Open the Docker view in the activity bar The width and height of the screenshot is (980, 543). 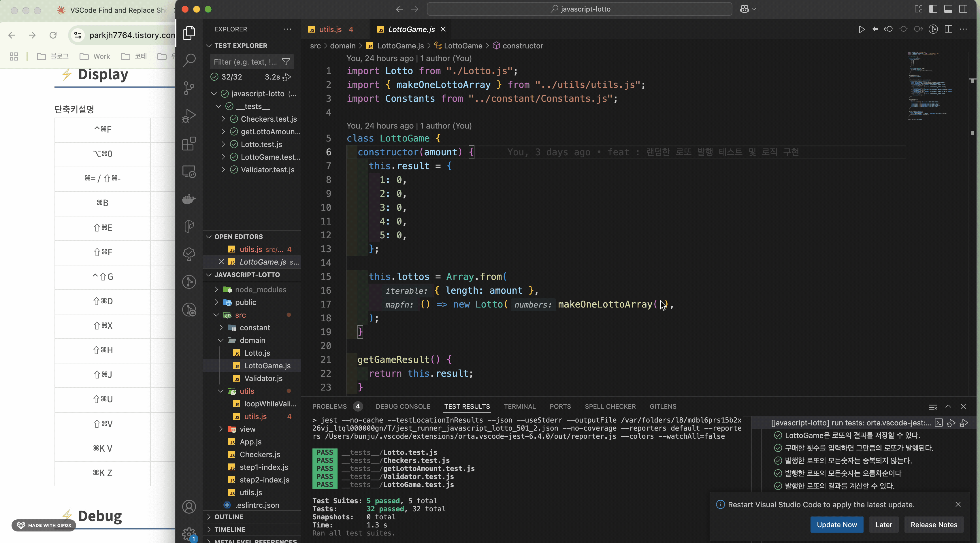point(189,199)
